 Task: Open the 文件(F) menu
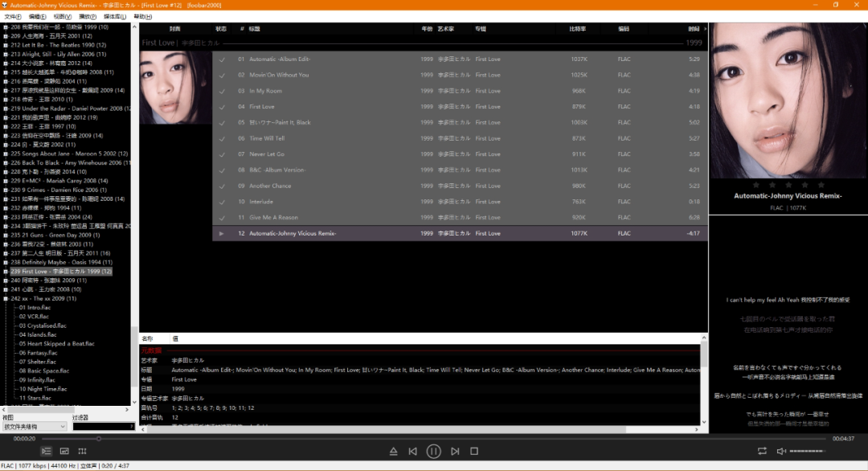(x=13, y=17)
